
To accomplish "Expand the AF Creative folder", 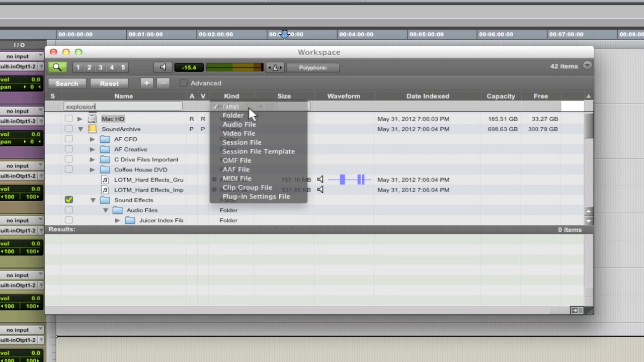I will coord(93,149).
